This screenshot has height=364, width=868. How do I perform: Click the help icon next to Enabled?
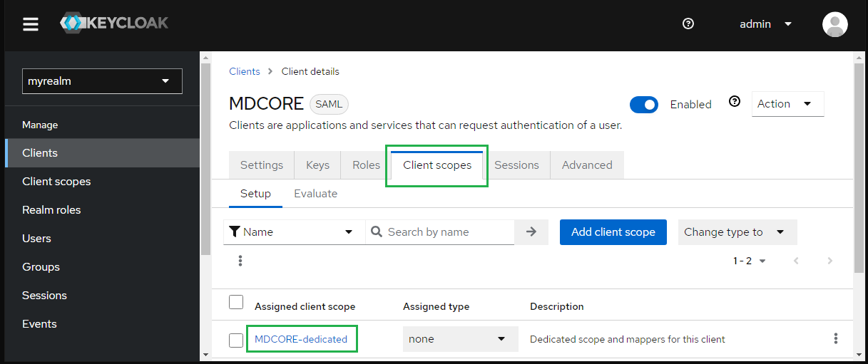735,102
